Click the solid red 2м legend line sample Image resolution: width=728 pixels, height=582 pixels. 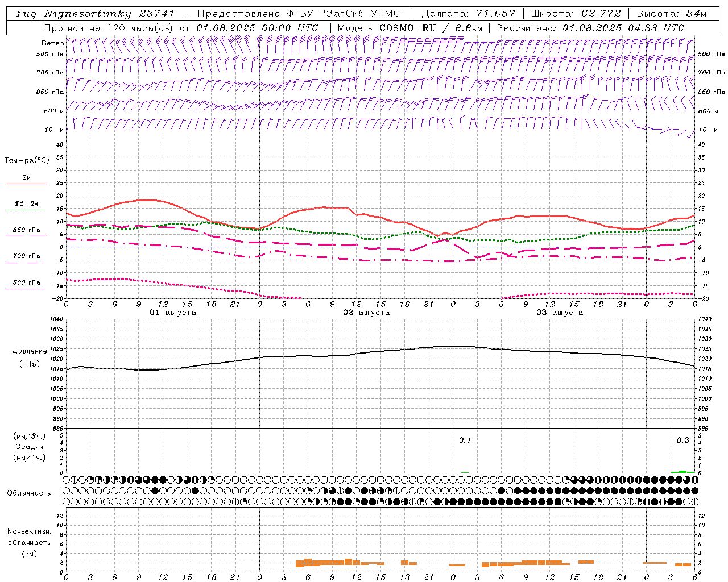[x=26, y=184]
